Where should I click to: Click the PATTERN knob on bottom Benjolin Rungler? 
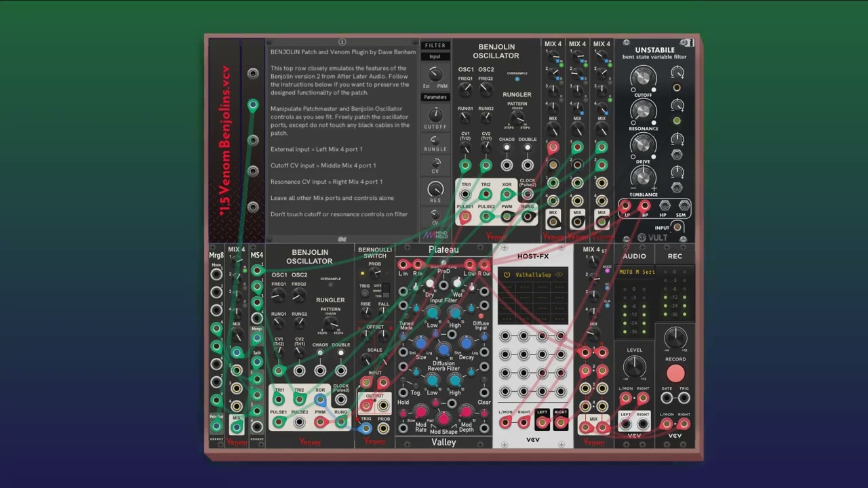click(330, 323)
